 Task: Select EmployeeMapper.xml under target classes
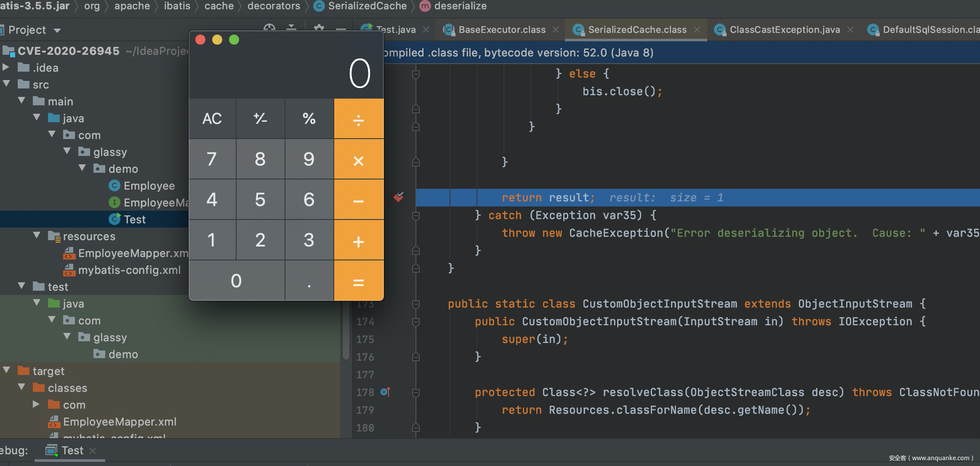click(x=120, y=422)
